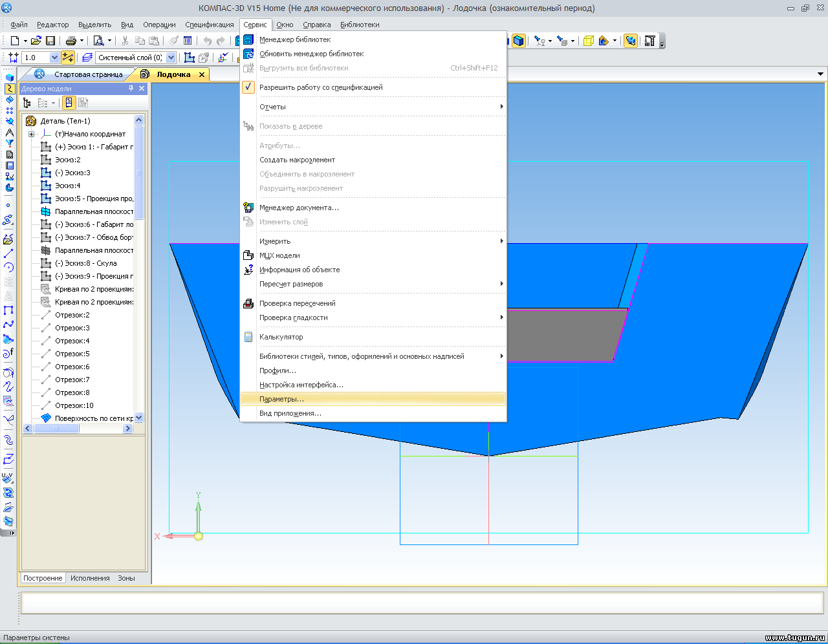
Task: Open the New document dropdown arrow
Action: pyautogui.click(x=25, y=41)
